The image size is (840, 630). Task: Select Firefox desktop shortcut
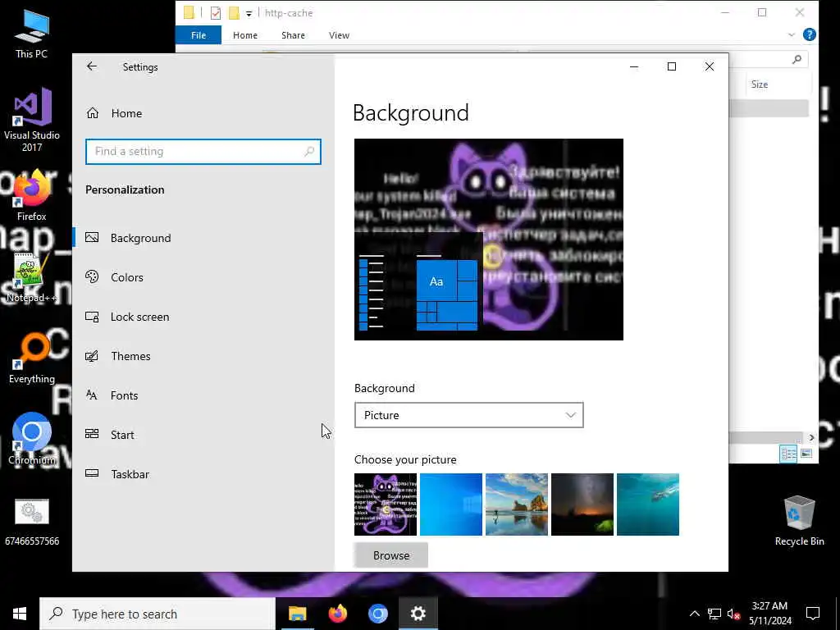pyautogui.click(x=32, y=196)
